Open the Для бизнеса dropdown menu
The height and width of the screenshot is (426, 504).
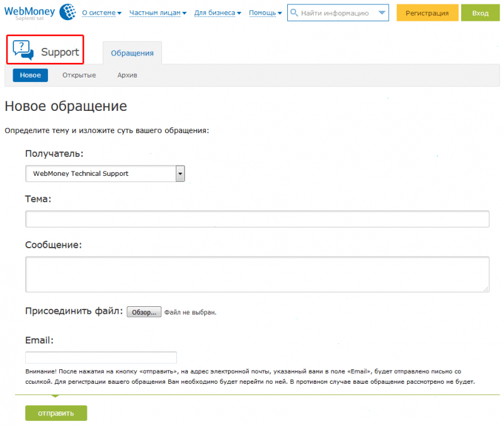pos(217,13)
